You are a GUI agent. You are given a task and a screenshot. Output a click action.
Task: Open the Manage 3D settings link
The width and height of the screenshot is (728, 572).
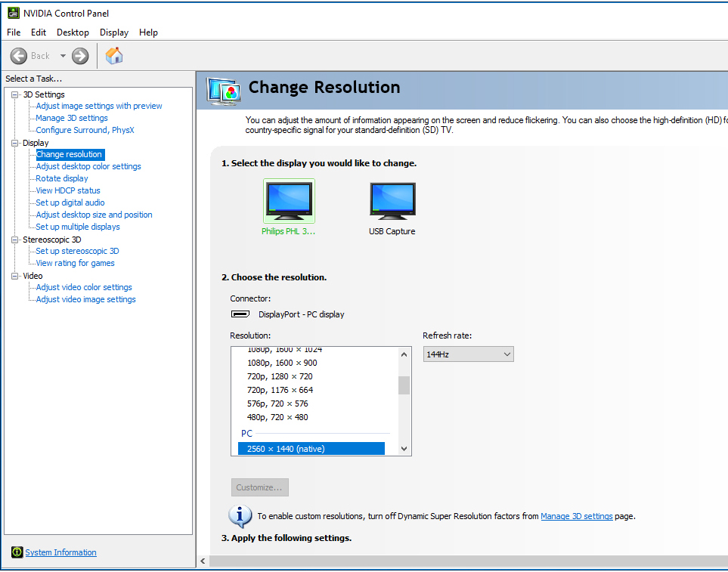[576, 517]
